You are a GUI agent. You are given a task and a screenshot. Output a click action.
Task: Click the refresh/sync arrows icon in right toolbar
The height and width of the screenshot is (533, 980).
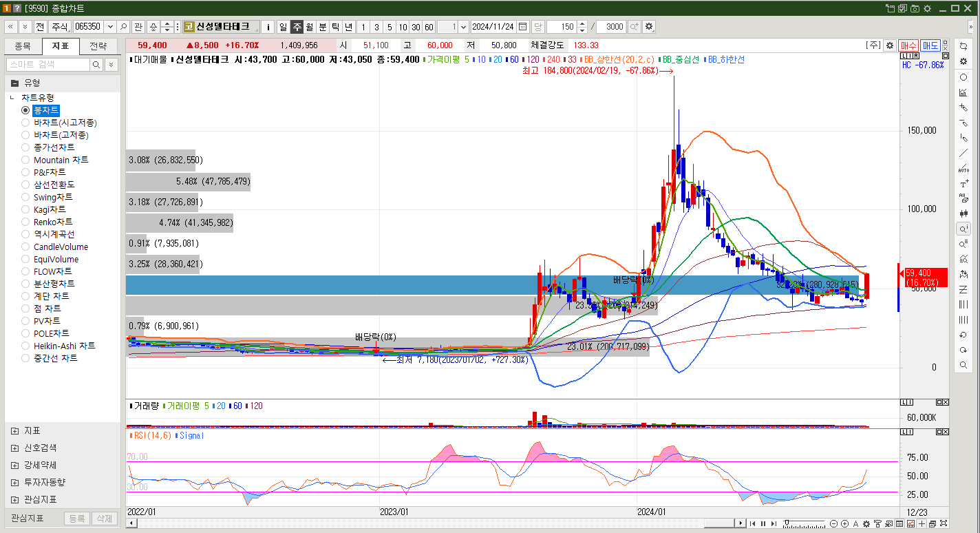point(963,45)
